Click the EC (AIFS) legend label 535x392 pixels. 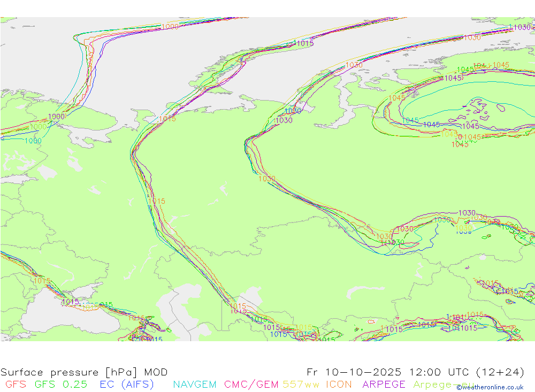[x=127, y=385]
